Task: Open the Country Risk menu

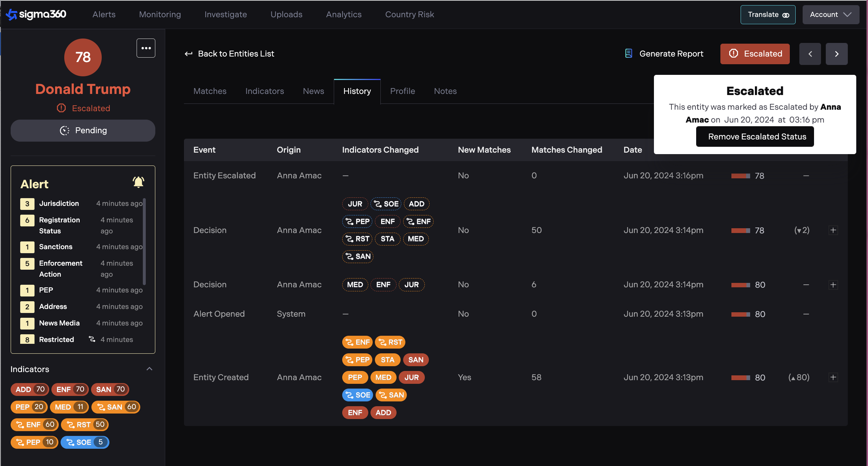Action: 409,14
